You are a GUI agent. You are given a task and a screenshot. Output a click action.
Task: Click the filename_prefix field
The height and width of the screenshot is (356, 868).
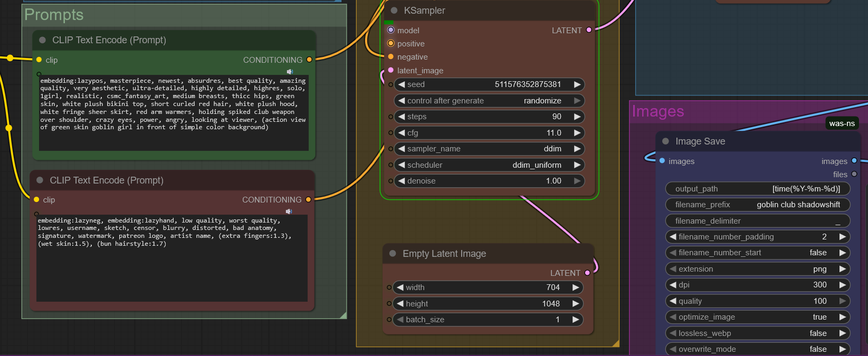tap(757, 205)
